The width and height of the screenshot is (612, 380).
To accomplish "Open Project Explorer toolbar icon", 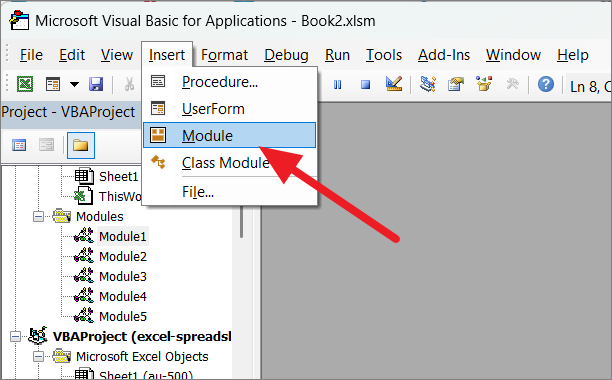I will click(x=428, y=83).
